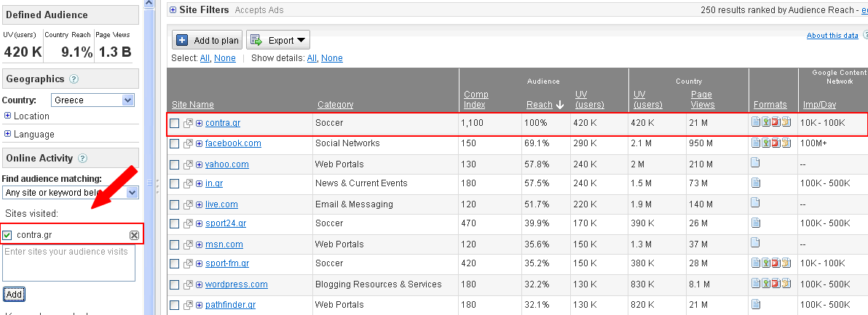Tick the checkbox for the sport24.gr row

click(174, 224)
